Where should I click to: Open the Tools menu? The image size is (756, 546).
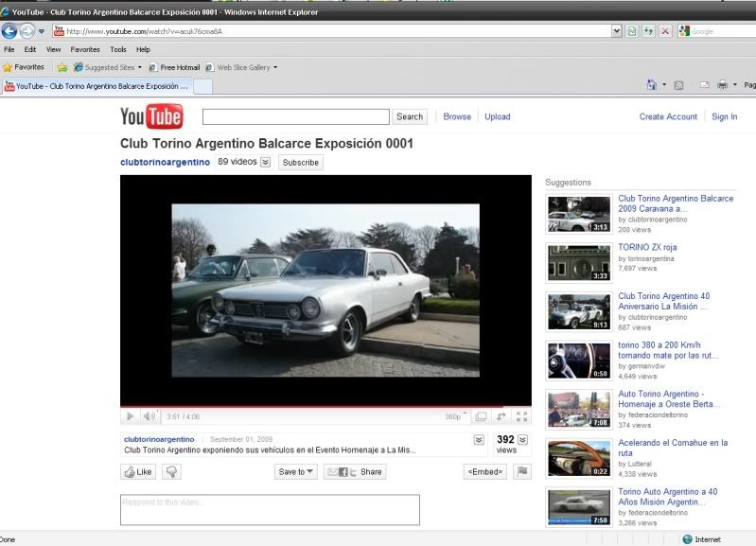118,49
